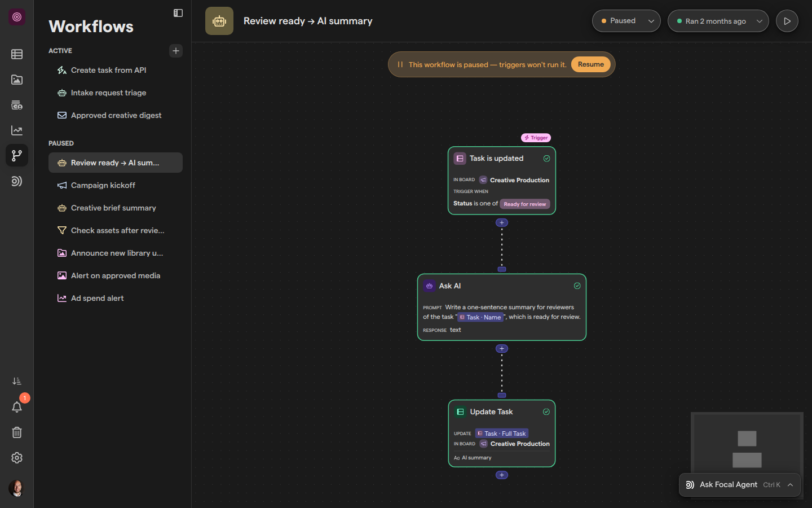This screenshot has width=812, height=508.
Task: Add a new workflow with plus icon
Action: (x=176, y=51)
